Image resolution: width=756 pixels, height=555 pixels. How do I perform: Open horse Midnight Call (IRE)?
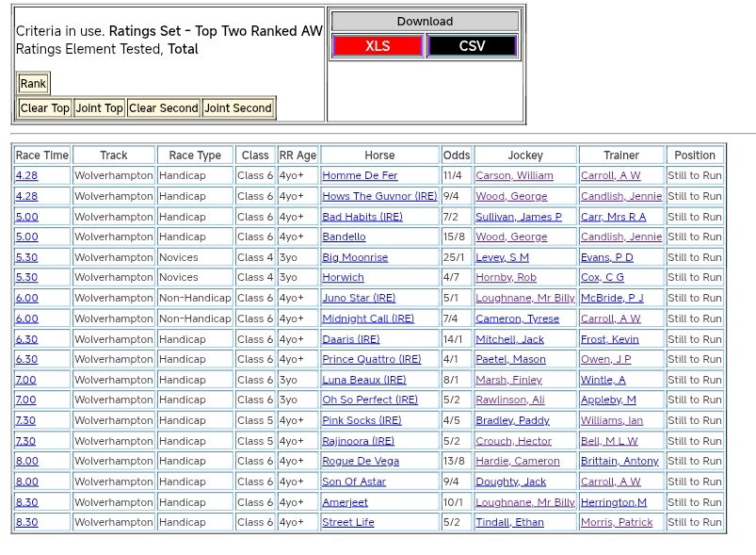click(368, 319)
